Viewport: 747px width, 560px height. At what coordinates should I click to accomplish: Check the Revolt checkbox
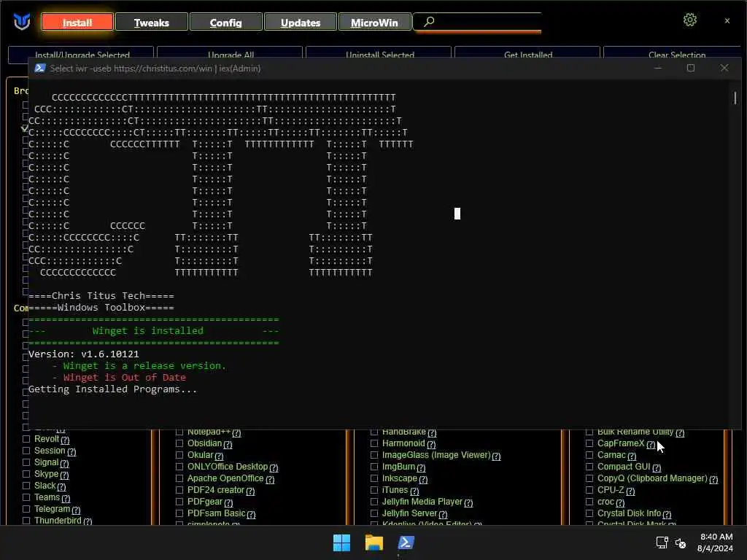26,439
